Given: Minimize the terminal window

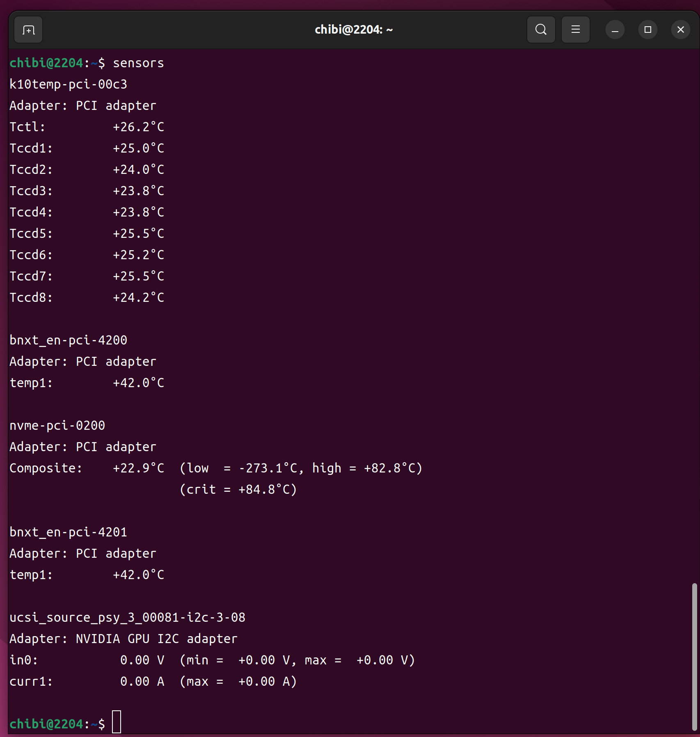Looking at the screenshot, I should 615,30.
